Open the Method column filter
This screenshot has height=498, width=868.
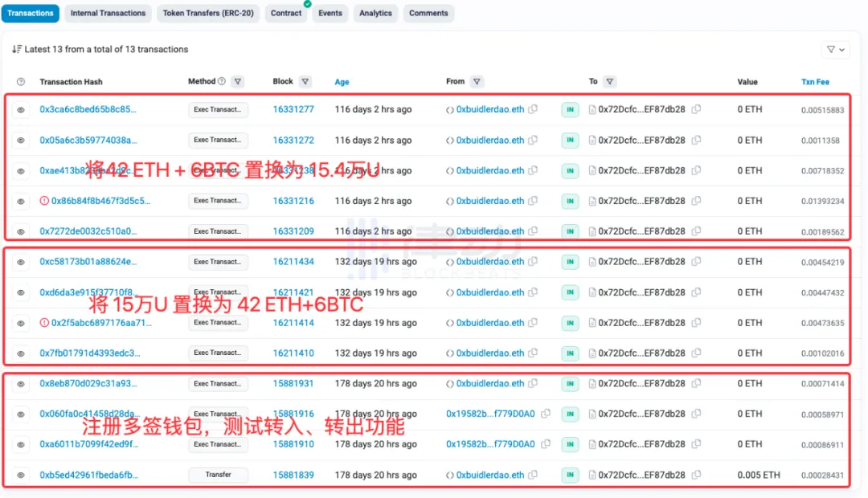238,81
